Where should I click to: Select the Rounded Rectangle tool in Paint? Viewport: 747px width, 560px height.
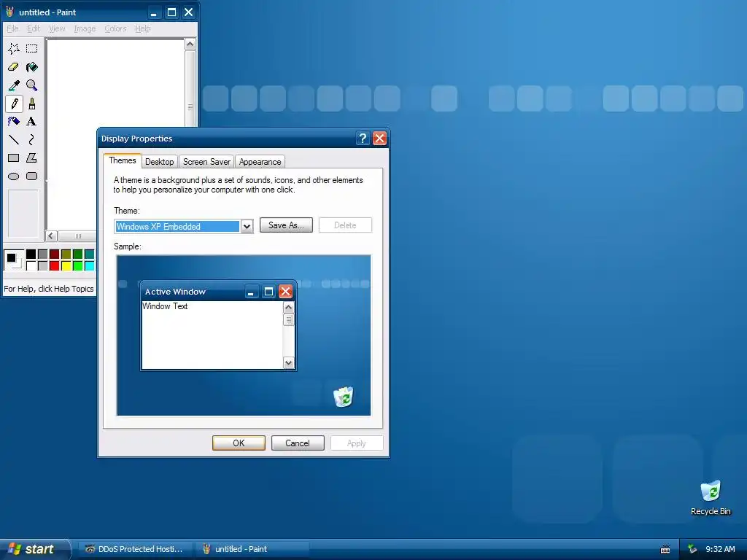click(32, 176)
